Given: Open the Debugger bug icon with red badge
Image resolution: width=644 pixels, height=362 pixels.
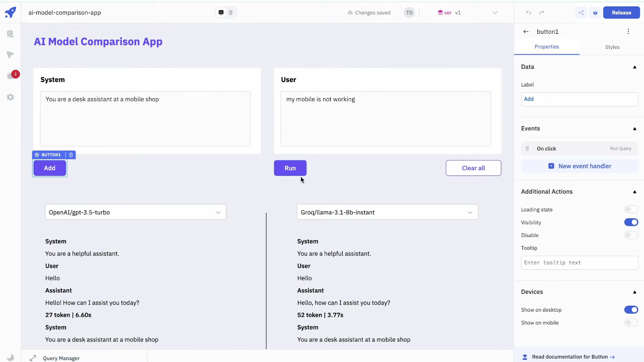Looking at the screenshot, I should pos(11,76).
